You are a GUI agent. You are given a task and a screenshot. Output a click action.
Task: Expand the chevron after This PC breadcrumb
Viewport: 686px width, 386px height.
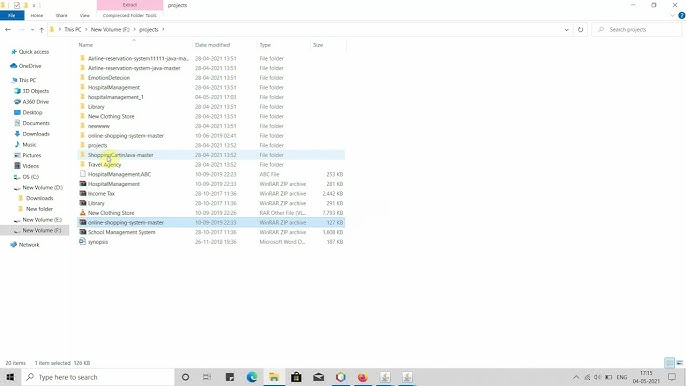tap(86, 30)
